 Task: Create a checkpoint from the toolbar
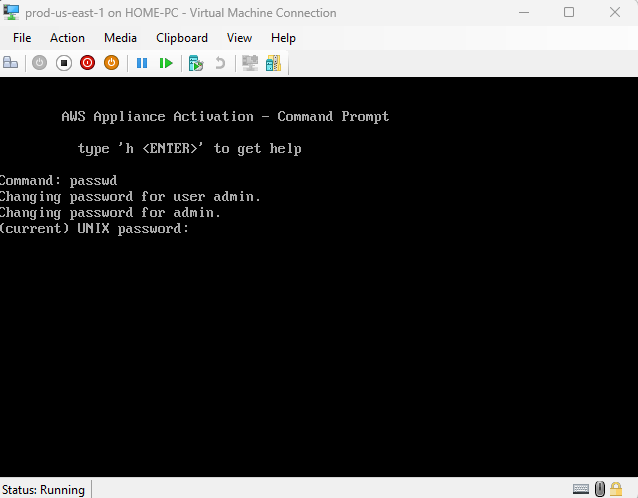click(x=196, y=63)
